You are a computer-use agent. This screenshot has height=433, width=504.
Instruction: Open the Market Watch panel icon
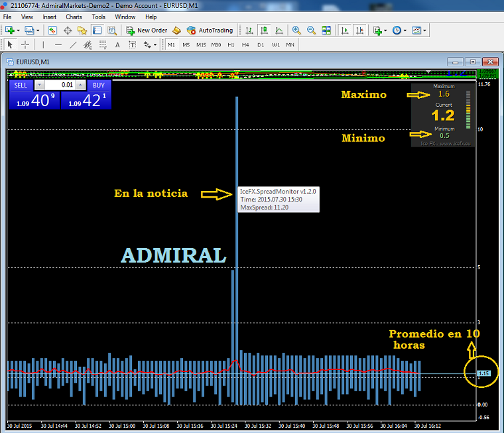[52, 31]
